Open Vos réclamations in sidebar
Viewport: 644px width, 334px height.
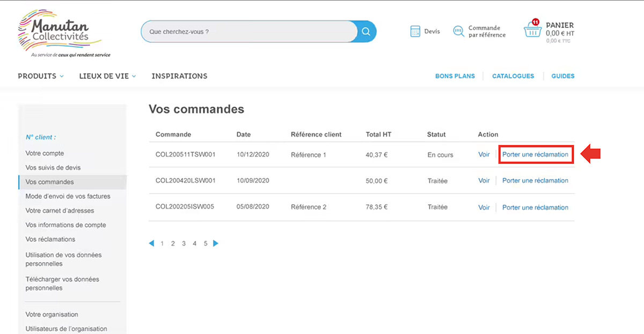(50, 239)
